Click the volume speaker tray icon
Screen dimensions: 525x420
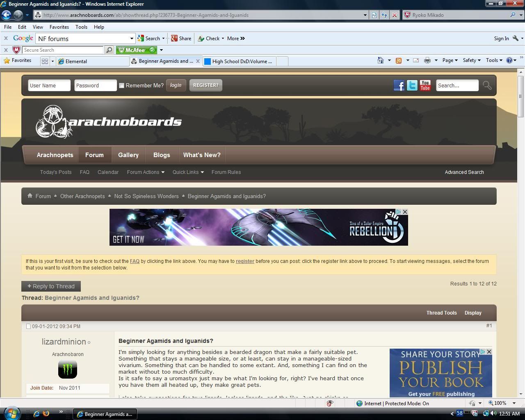[x=493, y=413]
